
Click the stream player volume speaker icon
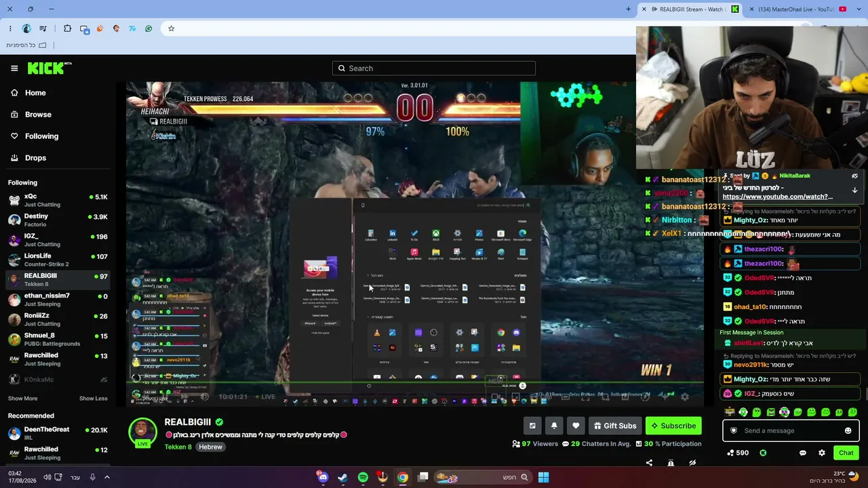click(x=205, y=396)
